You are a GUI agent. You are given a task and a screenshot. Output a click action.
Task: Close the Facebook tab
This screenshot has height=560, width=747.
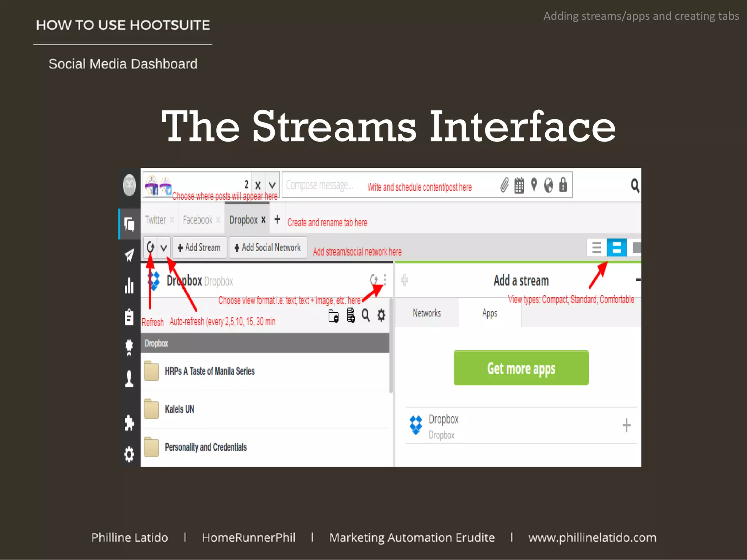[218, 219]
